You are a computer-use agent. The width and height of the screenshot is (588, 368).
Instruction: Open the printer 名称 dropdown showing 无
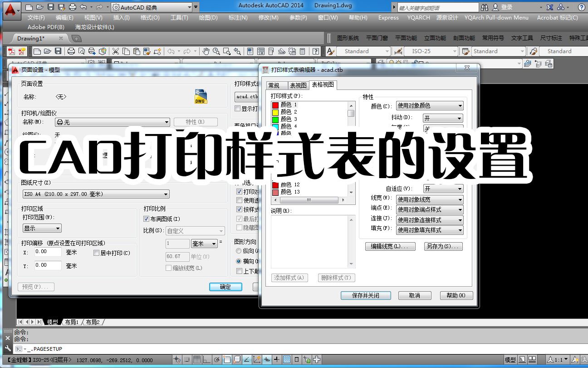pos(112,122)
